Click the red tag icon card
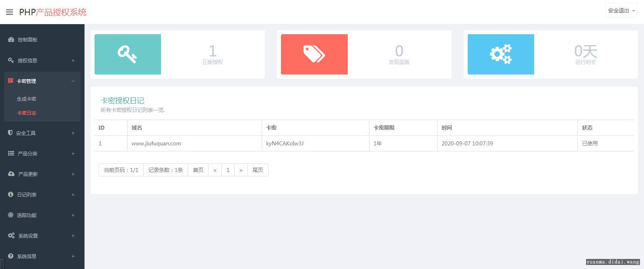 [x=314, y=54]
